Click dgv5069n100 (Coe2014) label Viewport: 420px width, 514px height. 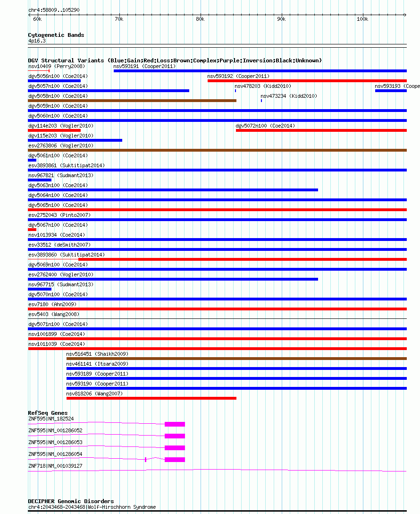58,265
